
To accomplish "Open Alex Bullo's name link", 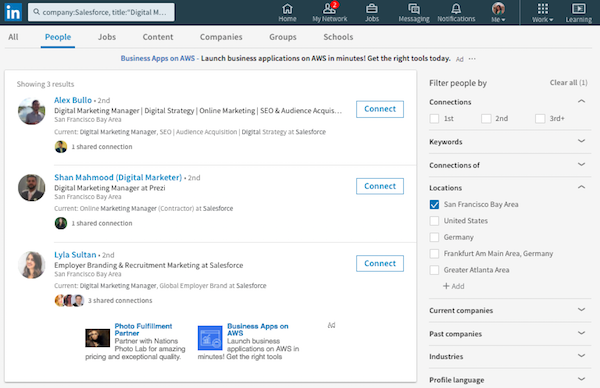I will [73, 100].
